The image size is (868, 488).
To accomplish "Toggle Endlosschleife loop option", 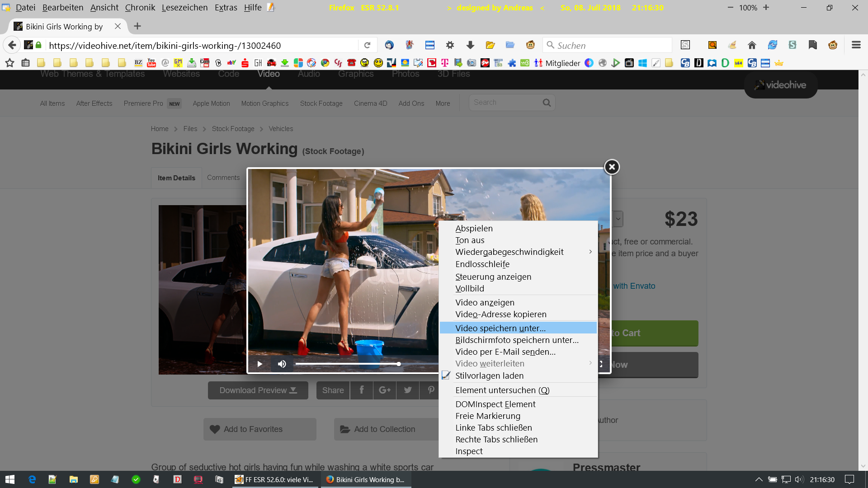I will tap(482, 264).
